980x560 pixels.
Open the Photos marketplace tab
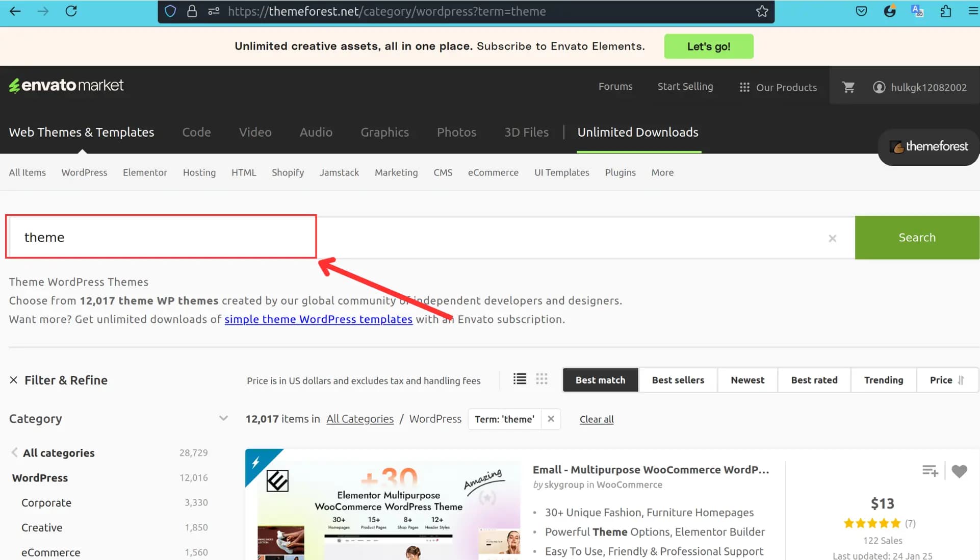(456, 132)
